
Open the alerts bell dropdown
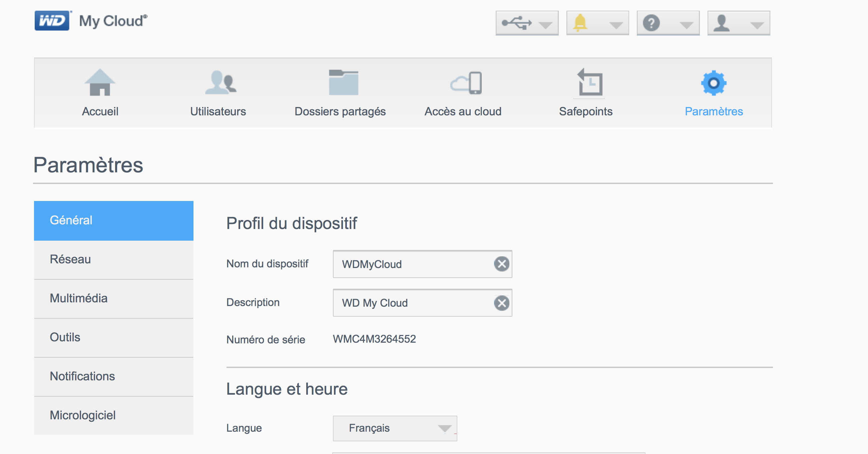click(597, 23)
